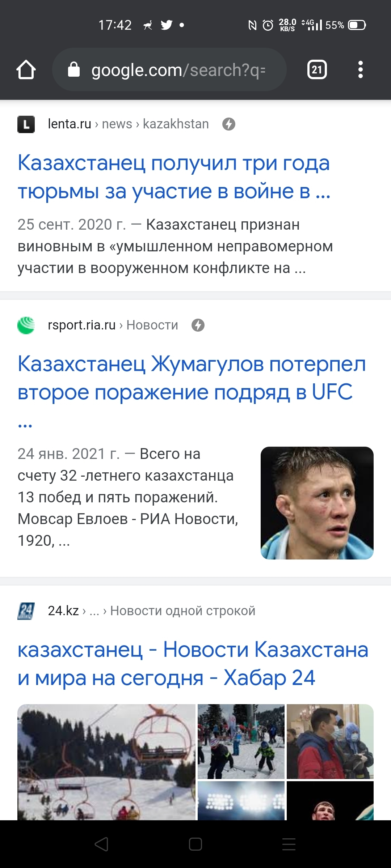Tap the padlock site security icon
Viewport: 391px width, 868px height.
point(74,69)
